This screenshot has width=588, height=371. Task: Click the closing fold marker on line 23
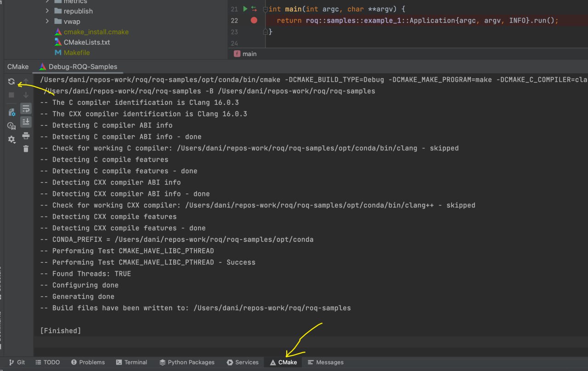click(265, 32)
